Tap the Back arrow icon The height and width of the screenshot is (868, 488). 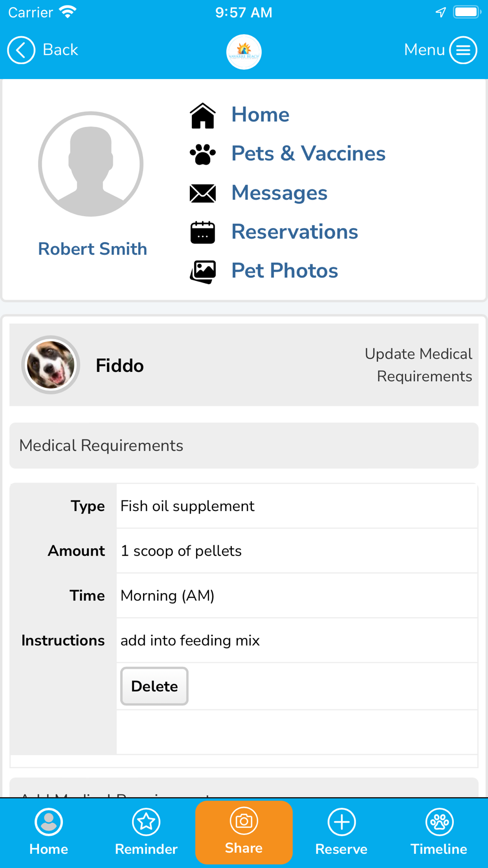(x=21, y=50)
